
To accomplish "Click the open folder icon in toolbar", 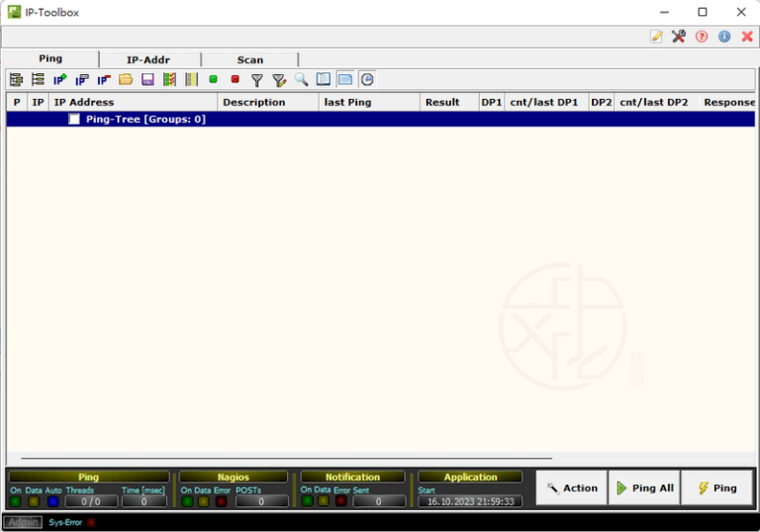I will coord(126,79).
